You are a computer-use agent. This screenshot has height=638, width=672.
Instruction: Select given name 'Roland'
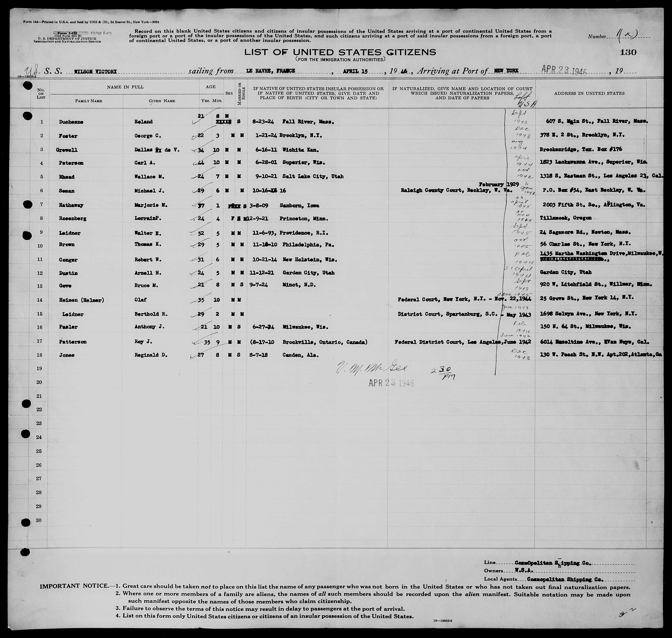(143, 122)
